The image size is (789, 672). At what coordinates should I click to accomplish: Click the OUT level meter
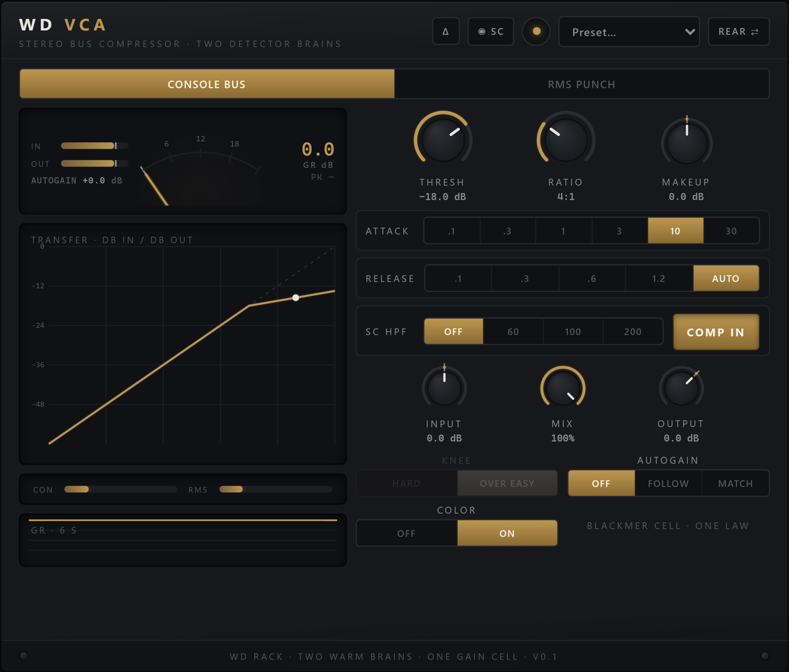click(x=94, y=163)
